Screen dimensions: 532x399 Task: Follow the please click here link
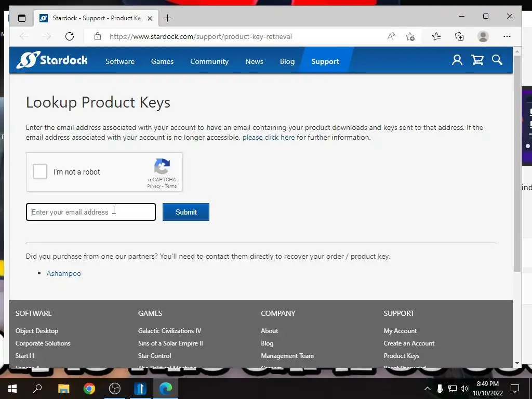(269, 137)
